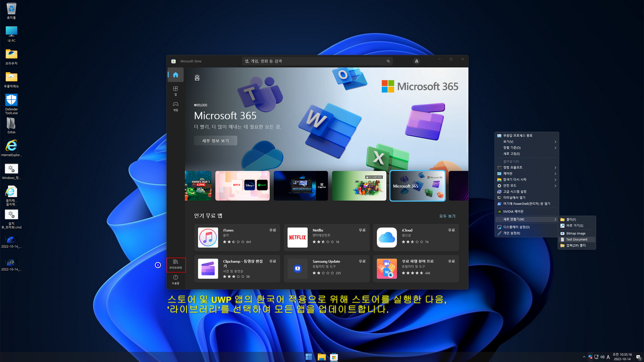
Task: Show hidden tray icons chevron
Action: [x=584, y=357]
